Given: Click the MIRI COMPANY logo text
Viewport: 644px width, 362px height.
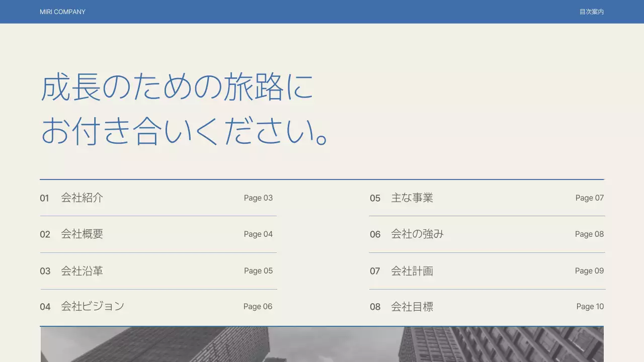Looking at the screenshot, I should tap(62, 12).
